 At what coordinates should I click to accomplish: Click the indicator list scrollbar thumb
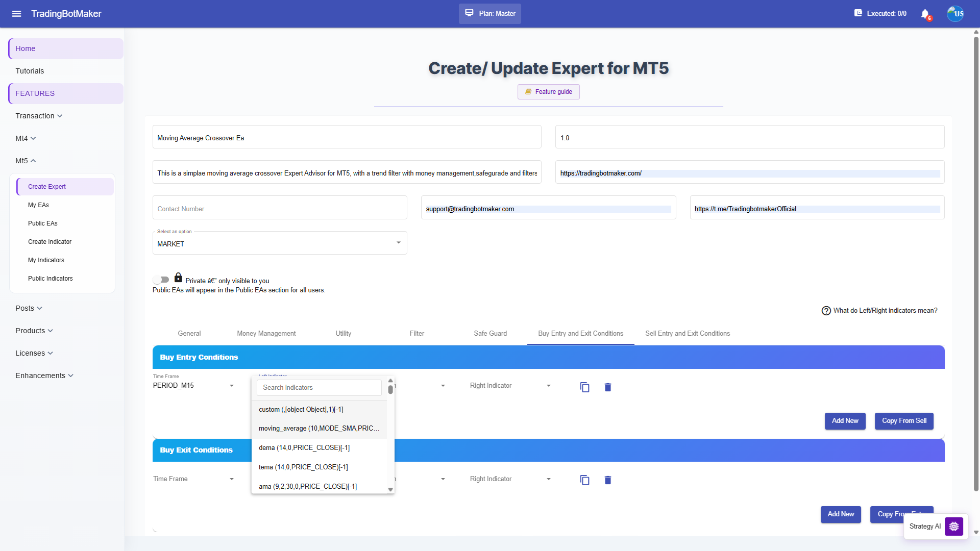tap(390, 389)
